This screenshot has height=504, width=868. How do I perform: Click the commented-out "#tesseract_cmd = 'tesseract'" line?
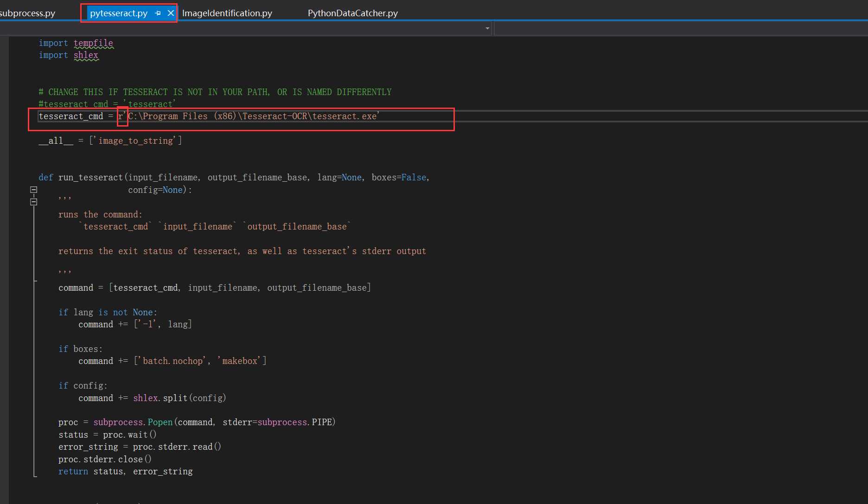[107, 104]
